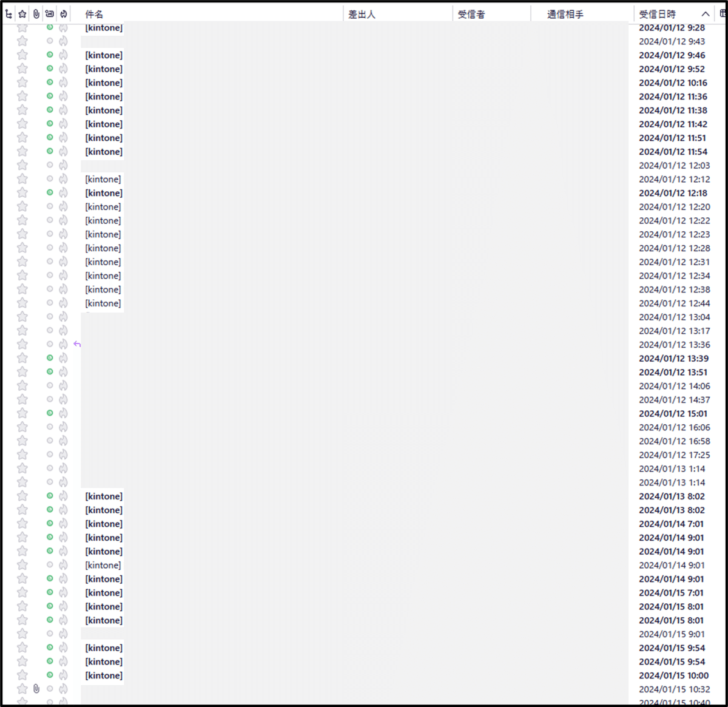
Task: Sort messages by the 件名 column header
Action: tap(94, 14)
